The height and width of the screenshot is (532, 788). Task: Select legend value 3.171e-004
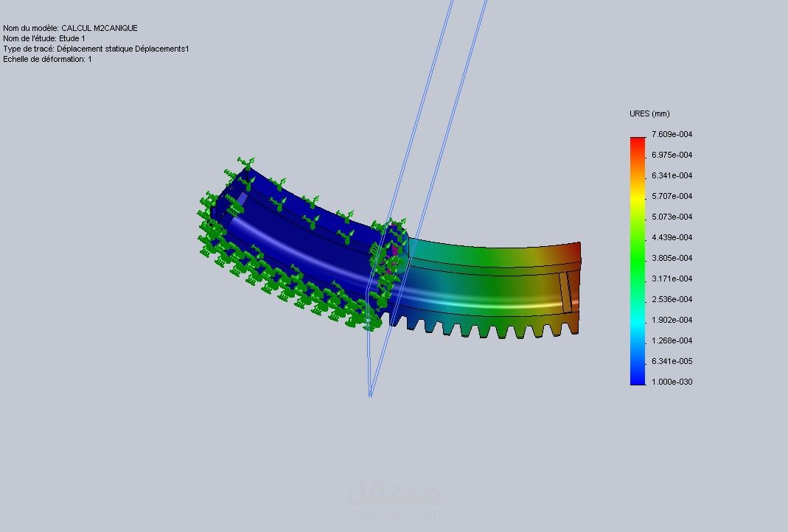(672, 279)
